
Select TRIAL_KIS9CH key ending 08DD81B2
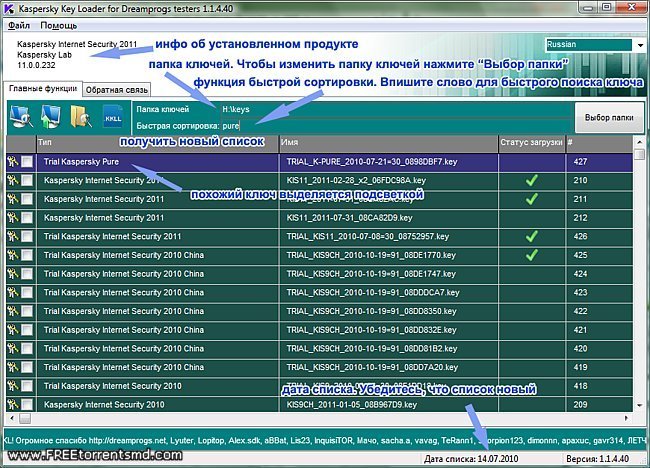(x=372, y=348)
